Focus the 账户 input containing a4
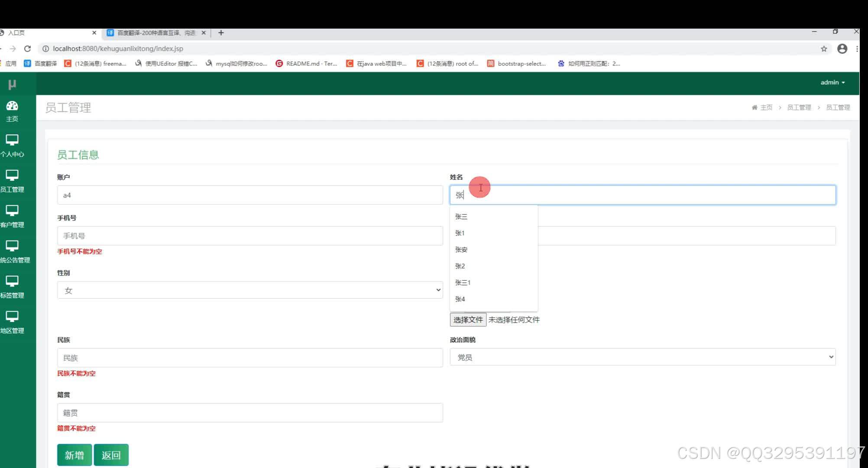The height and width of the screenshot is (468, 868). (x=250, y=195)
